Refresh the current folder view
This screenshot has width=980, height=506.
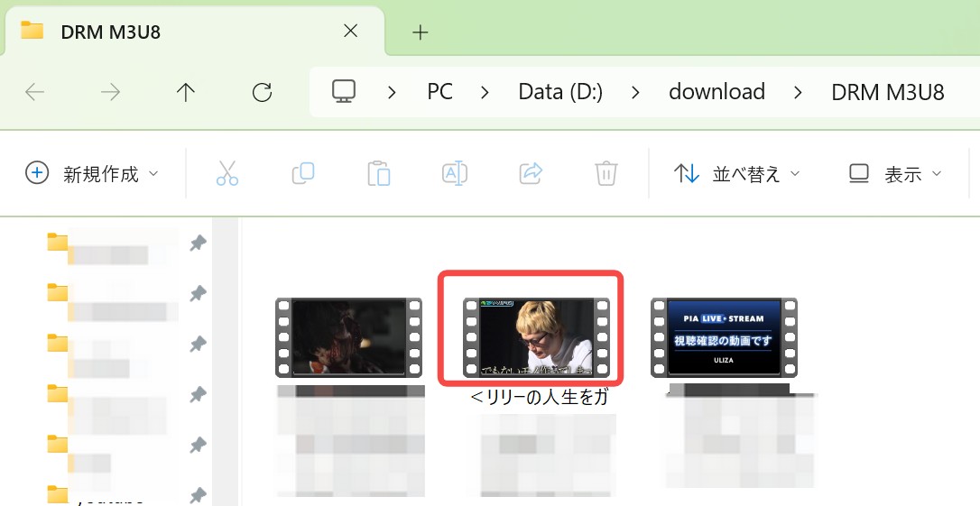tap(262, 93)
